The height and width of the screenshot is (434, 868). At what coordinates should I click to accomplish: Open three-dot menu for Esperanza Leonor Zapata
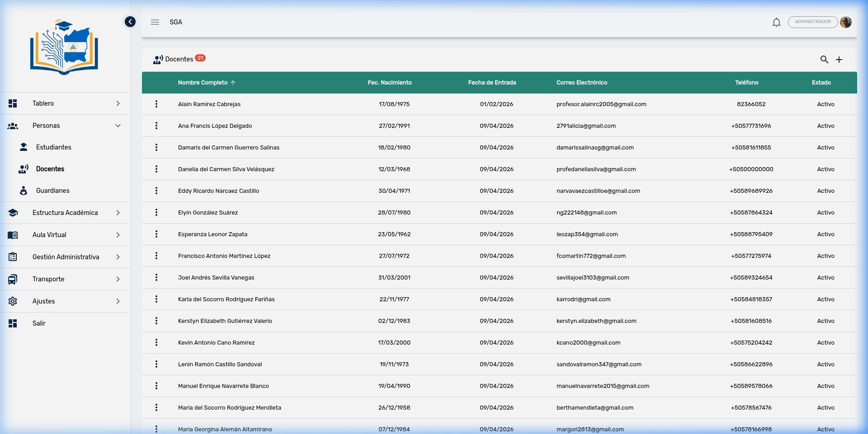156,234
